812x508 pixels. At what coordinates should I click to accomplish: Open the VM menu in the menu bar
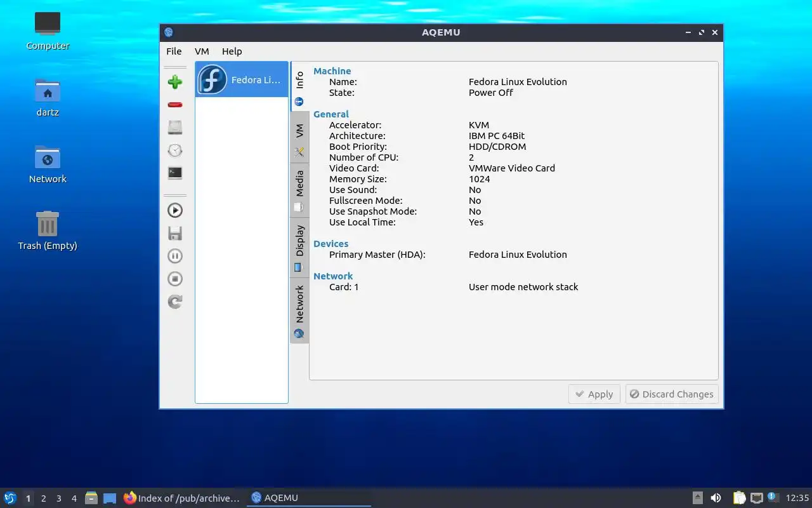click(x=202, y=51)
